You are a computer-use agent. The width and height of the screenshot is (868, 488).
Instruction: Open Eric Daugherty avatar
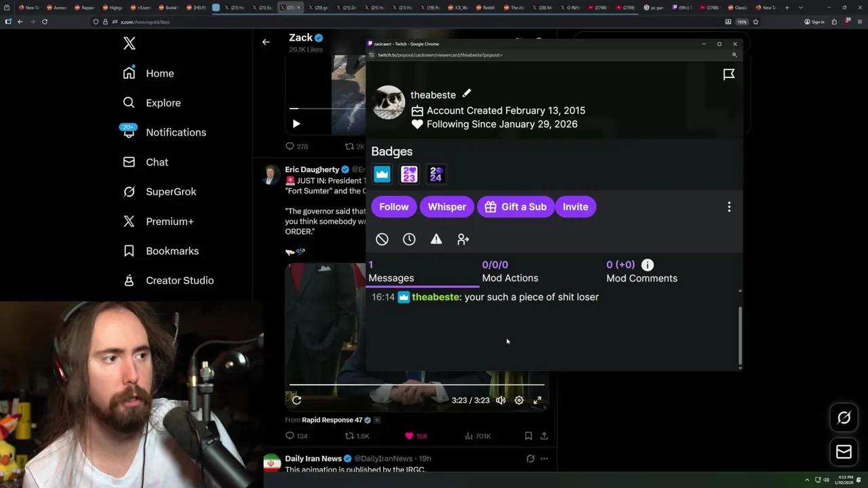pyautogui.click(x=271, y=175)
